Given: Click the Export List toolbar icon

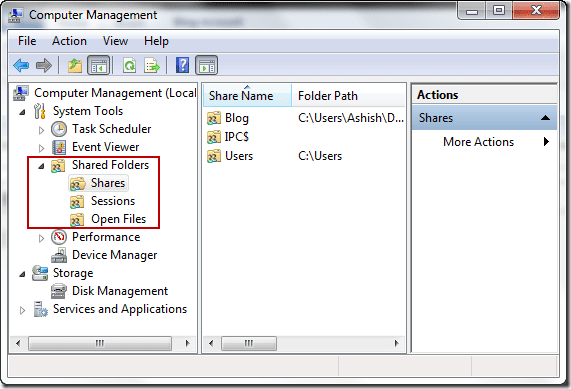Looking at the screenshot, I should 151,66.
